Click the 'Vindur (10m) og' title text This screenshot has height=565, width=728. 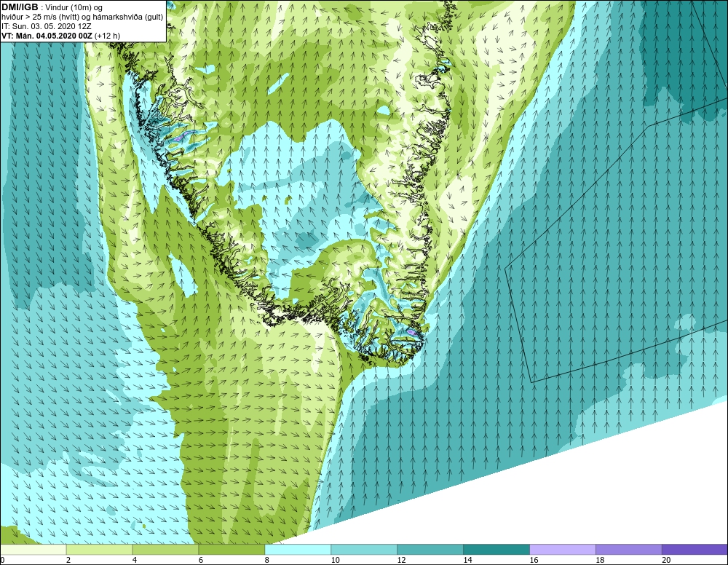pyautogui.click(x=75, y=7)
